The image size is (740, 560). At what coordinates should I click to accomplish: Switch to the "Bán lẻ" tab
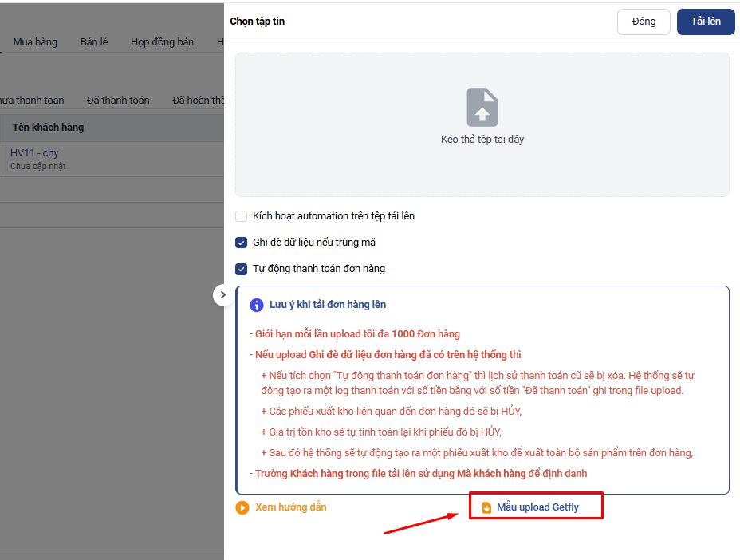[94, 42]
